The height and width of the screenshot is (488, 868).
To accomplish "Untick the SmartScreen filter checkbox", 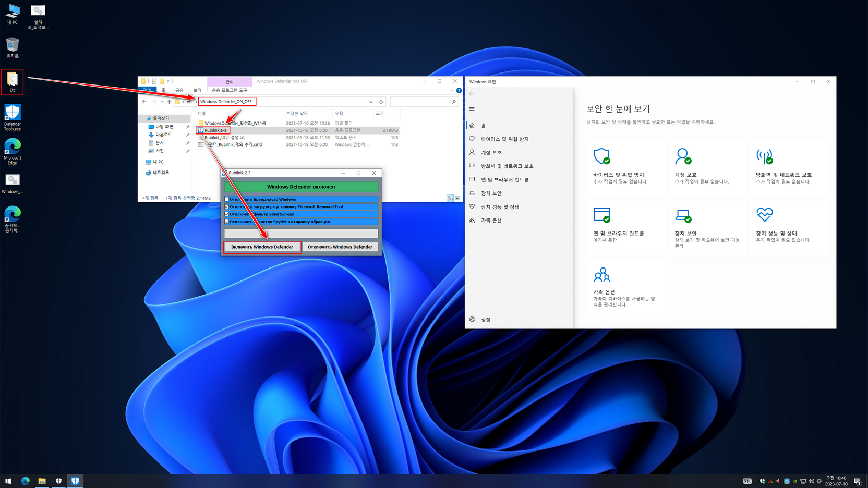I will (227, 214).
